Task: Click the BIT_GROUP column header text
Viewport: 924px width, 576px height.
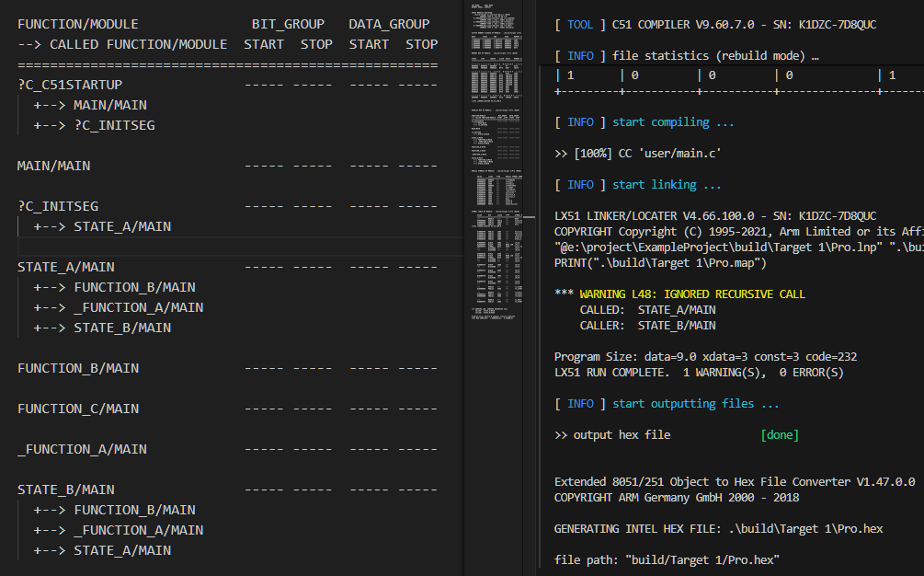Action: pyautogui.click(x=288, y=24)
